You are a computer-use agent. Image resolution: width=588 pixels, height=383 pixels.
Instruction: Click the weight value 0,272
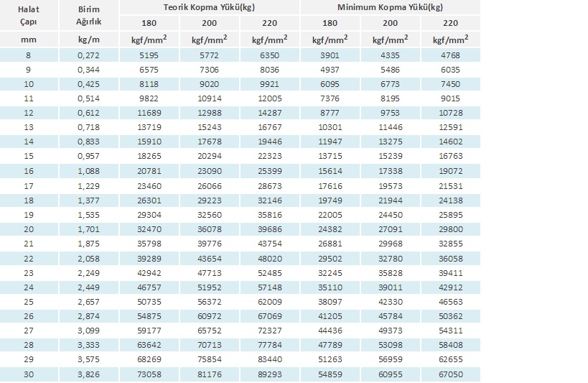pos(89,55)
